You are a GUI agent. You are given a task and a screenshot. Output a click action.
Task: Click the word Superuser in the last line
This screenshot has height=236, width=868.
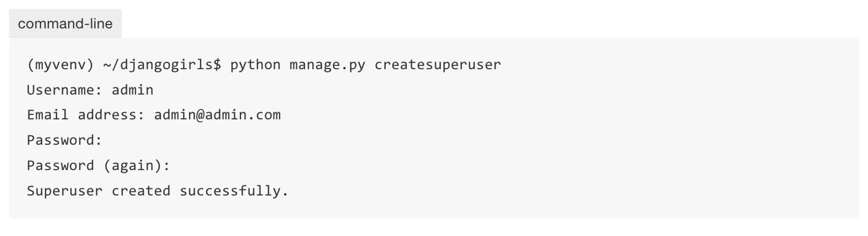tap(65, 191)
